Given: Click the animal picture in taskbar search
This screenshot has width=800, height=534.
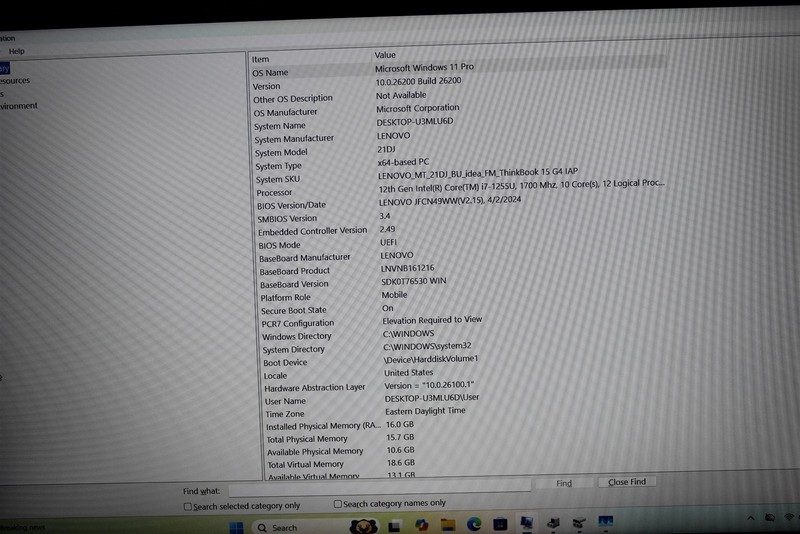Looking at the screenshot, I should click(x=363, y=526).
